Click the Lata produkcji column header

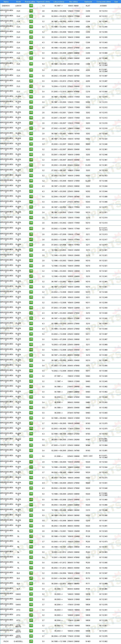point(59,2)
